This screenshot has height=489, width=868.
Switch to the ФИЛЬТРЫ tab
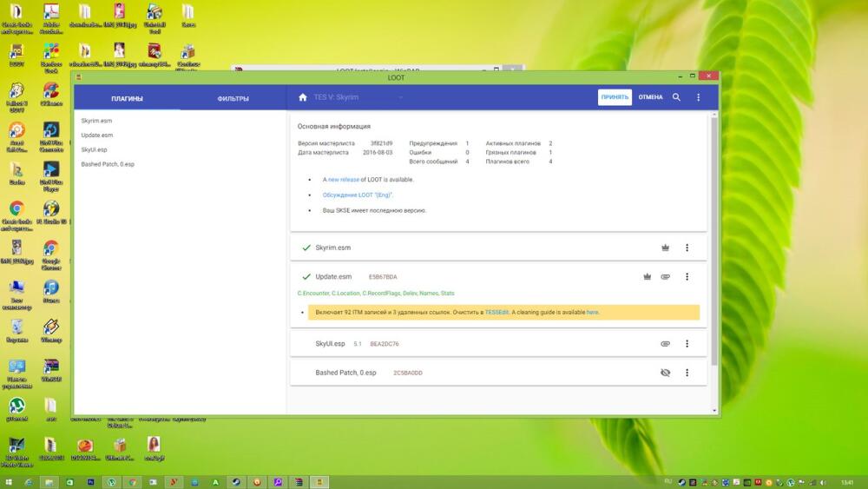coord(233,98)
